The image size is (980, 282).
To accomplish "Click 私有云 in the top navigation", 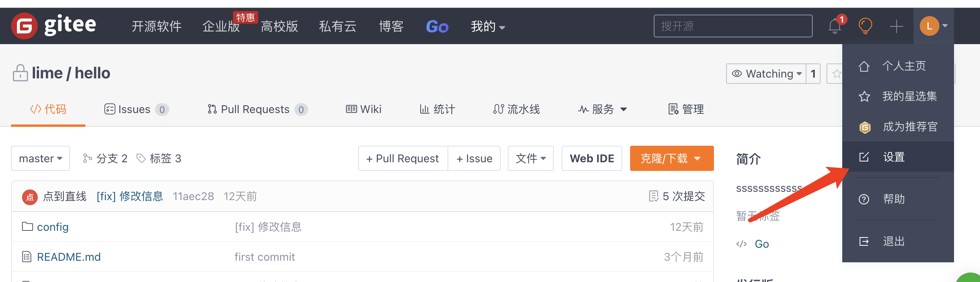I will pos(338,26).
